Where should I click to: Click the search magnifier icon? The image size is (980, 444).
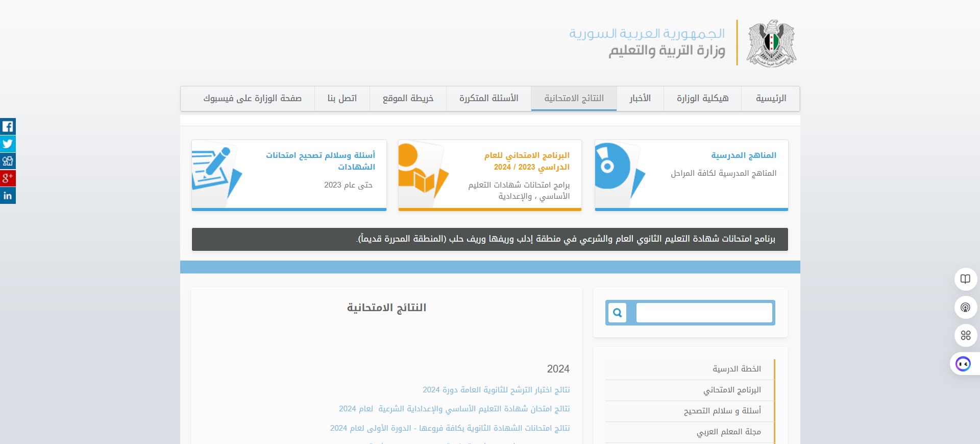coord(617,313)
